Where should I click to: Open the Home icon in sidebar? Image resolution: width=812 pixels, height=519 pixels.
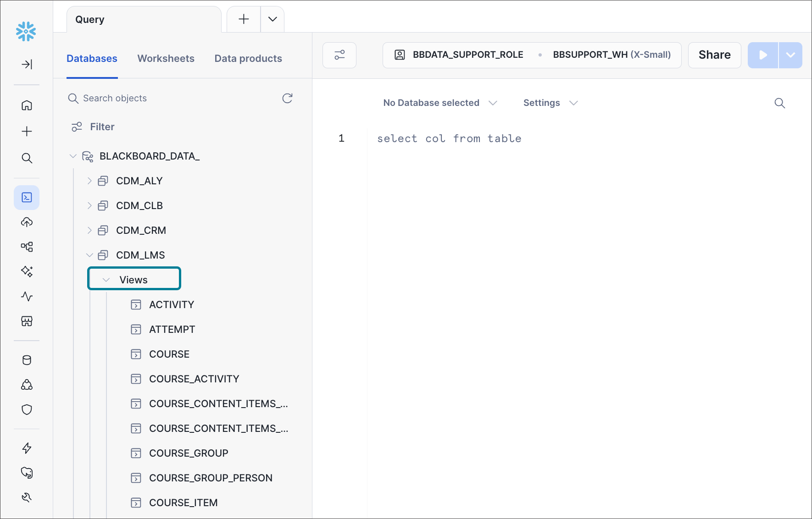tap(27, 105)
